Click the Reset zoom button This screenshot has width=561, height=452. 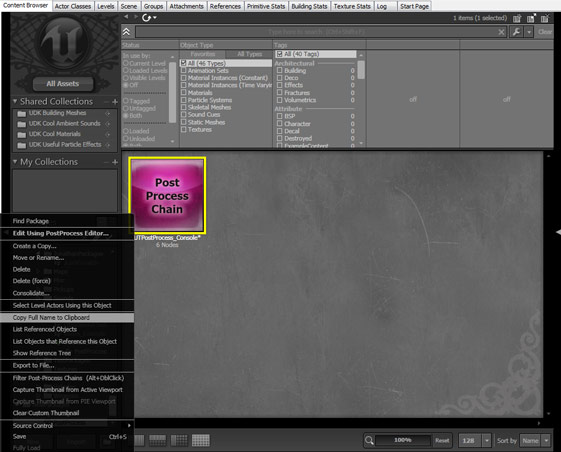(x=442, y=441)
